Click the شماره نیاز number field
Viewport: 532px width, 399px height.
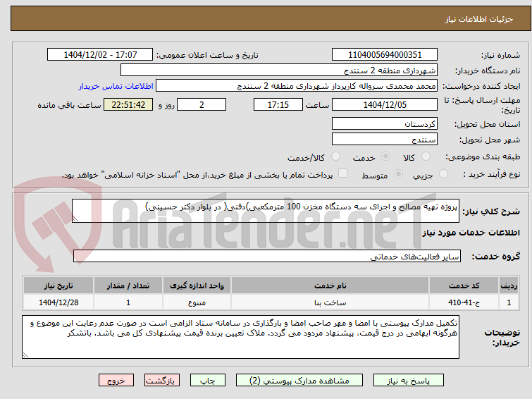385,54
